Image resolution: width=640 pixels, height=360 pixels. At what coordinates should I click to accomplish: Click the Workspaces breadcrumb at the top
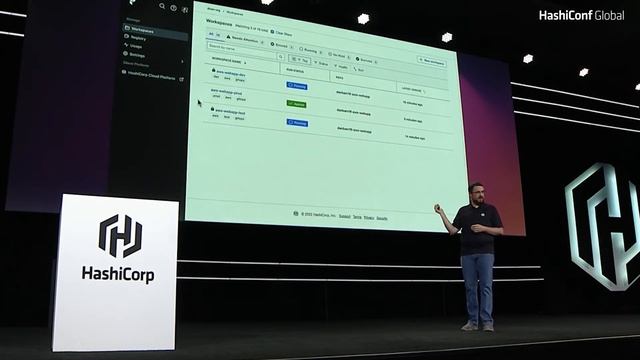pyautogui.click(x=235, y=13)
